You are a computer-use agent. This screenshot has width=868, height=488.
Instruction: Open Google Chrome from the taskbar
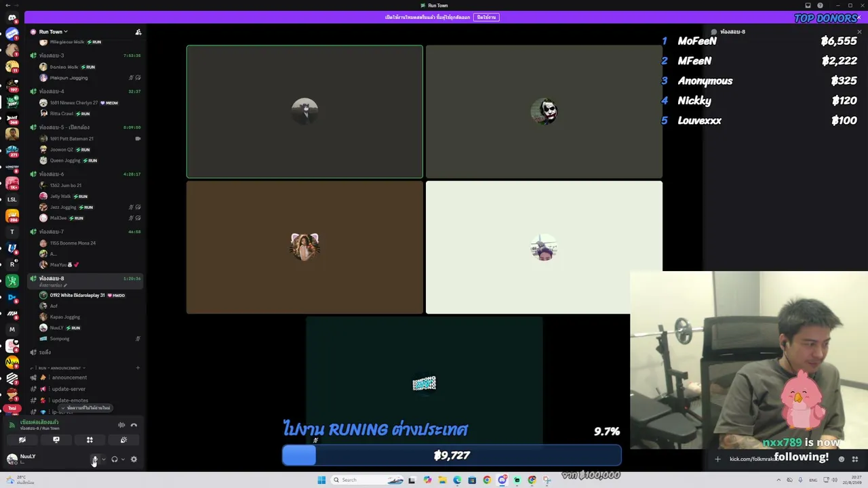pos(487,480)
